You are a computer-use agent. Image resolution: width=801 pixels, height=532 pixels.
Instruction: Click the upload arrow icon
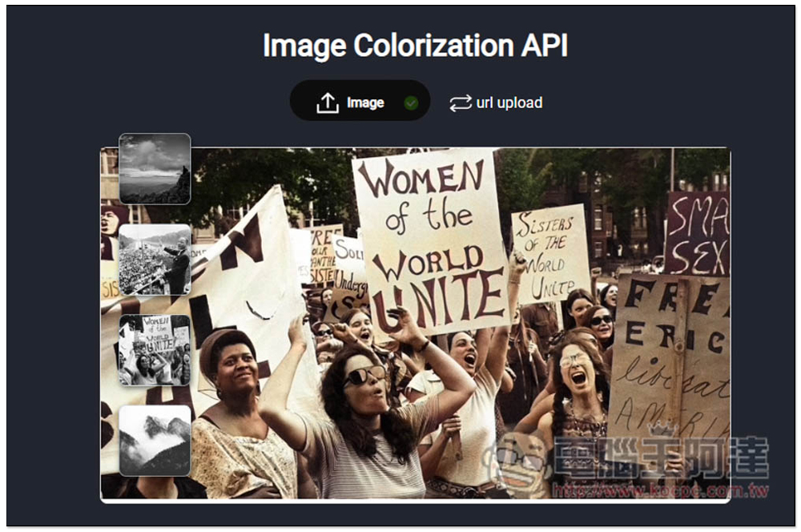tap(328, 103)
